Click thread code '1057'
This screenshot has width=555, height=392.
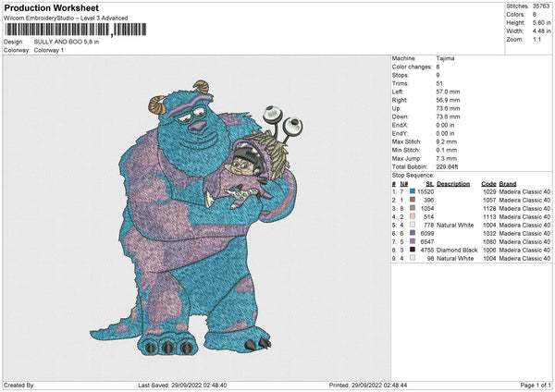pos(490,201)
